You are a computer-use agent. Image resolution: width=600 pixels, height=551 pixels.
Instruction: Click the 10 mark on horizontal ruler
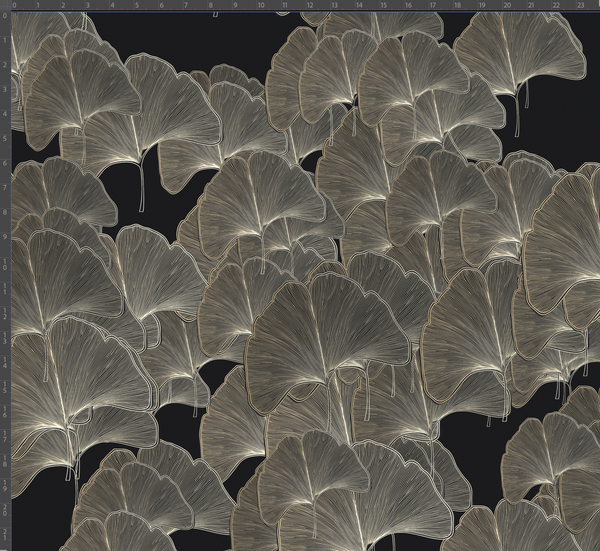click(x=258, y=5)
